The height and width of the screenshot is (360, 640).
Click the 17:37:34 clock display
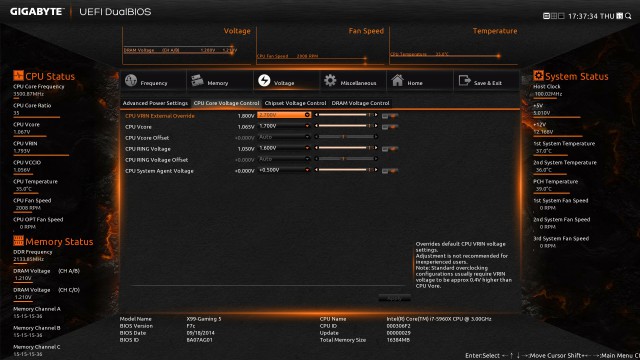(582, 16)
